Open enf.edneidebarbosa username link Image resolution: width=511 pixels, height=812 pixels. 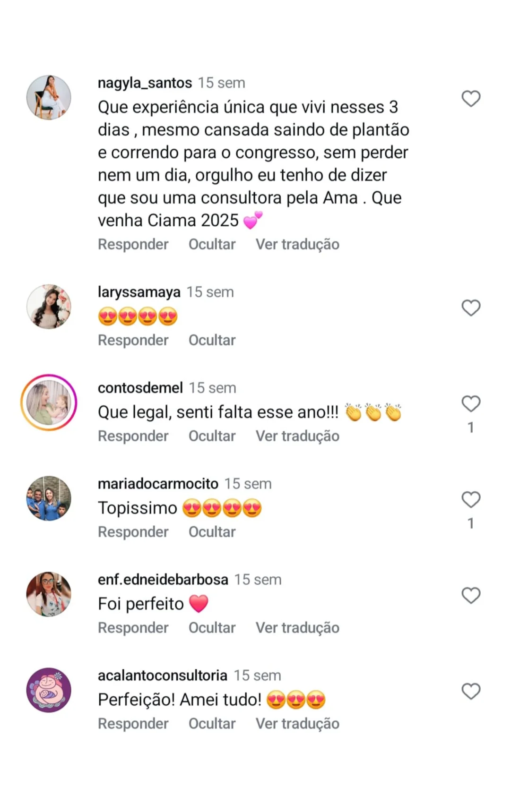(163, 580)
